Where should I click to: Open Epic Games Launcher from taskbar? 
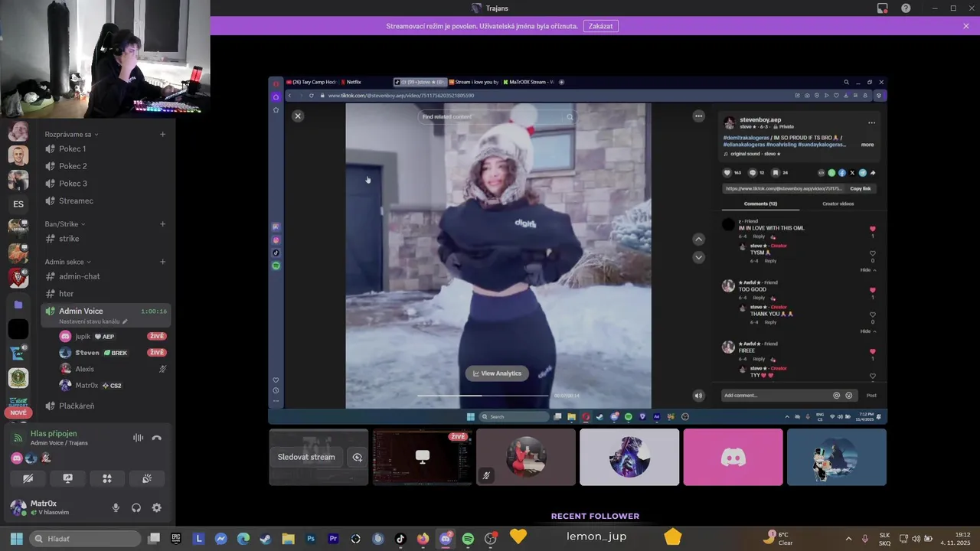tap(176, 539)
